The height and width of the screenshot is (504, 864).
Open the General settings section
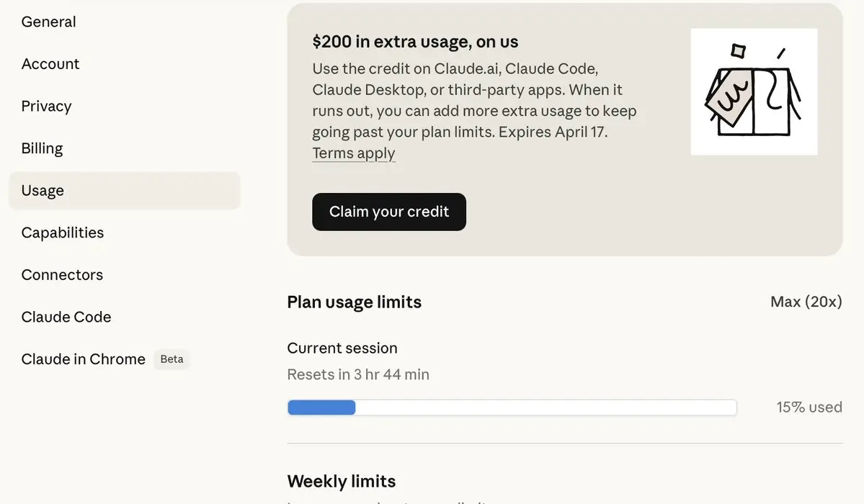click(49, 22)
